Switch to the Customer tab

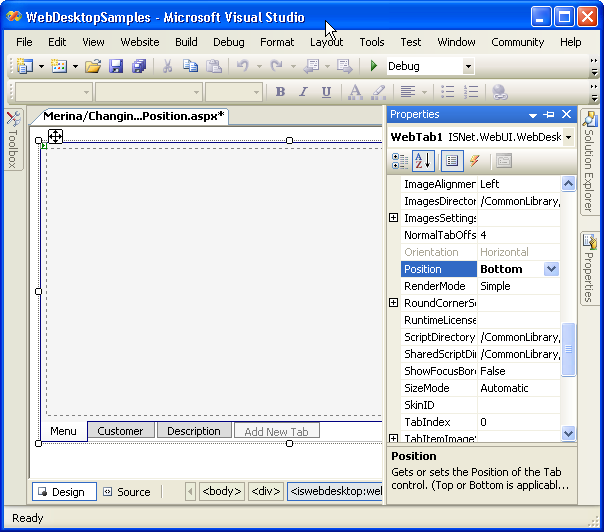[x=120, y=431]
